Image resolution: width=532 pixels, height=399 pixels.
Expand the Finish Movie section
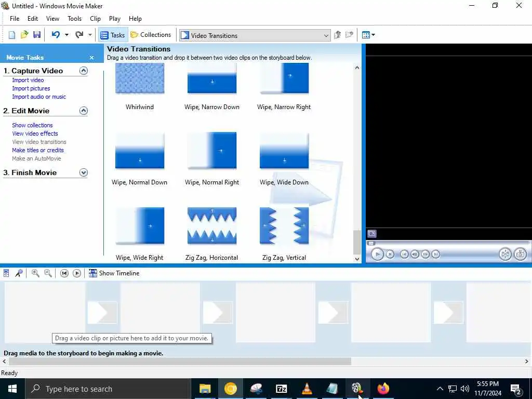point(84,172)
